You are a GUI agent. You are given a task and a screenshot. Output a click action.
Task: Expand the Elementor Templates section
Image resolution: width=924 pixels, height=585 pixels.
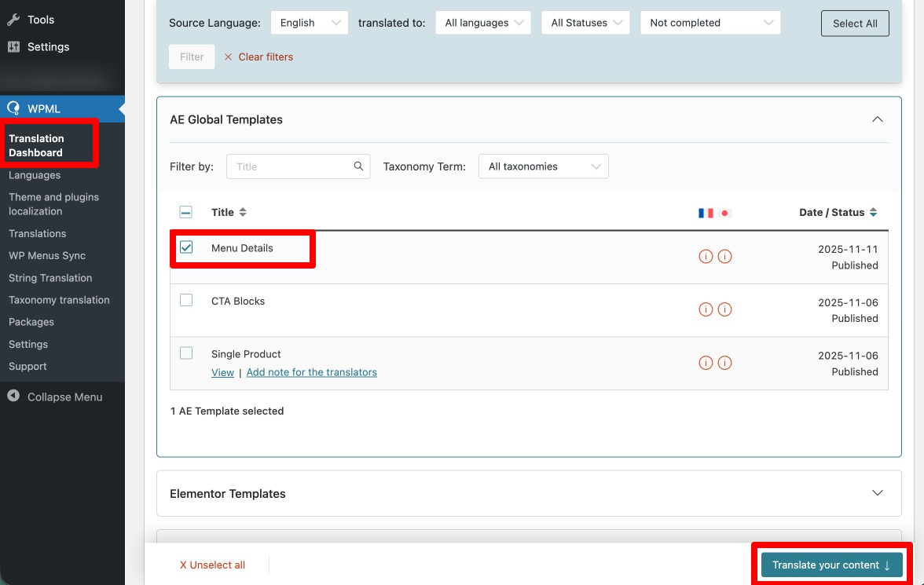(878, 492)
